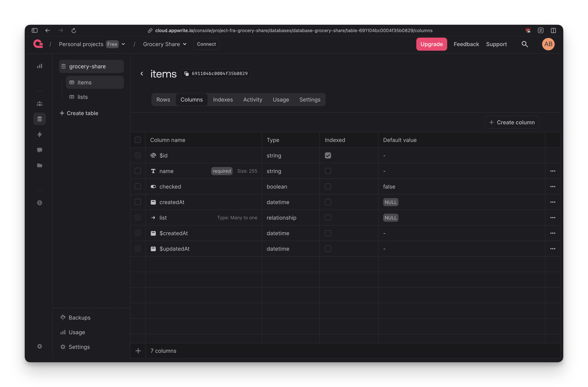Image resolution: width=588 pixels, height=387 pixels.
Task: Open the Upgrade button
Action: click(431, 44)
